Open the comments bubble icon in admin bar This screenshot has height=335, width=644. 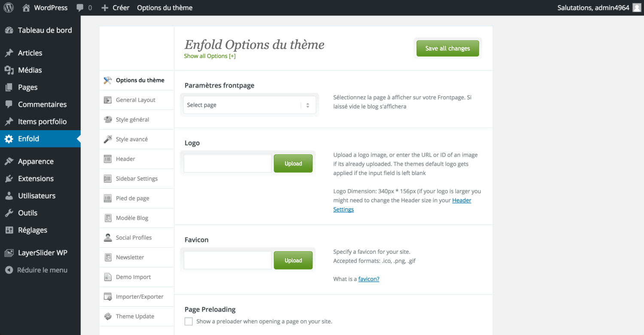80,8
